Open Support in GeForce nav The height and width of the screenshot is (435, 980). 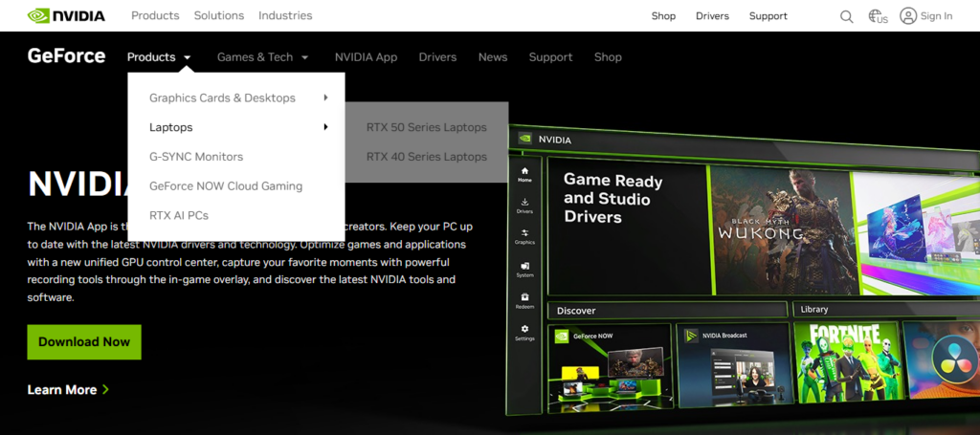(550, 56)
